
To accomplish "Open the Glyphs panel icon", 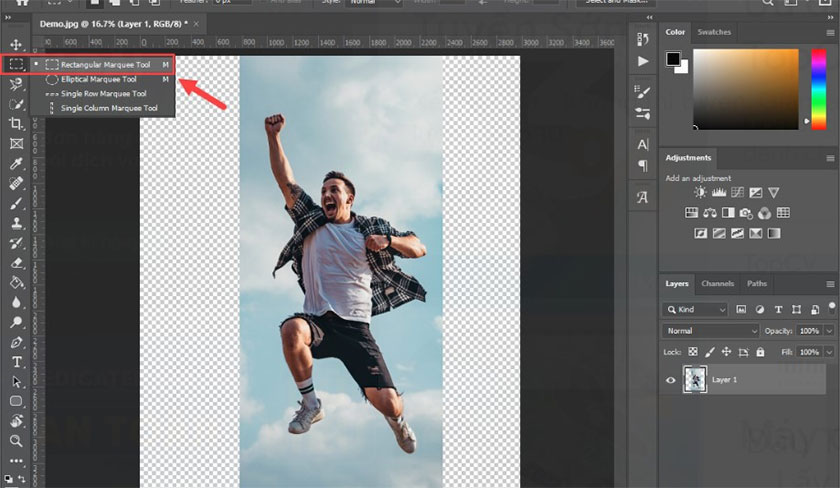I will pos(642,197).
